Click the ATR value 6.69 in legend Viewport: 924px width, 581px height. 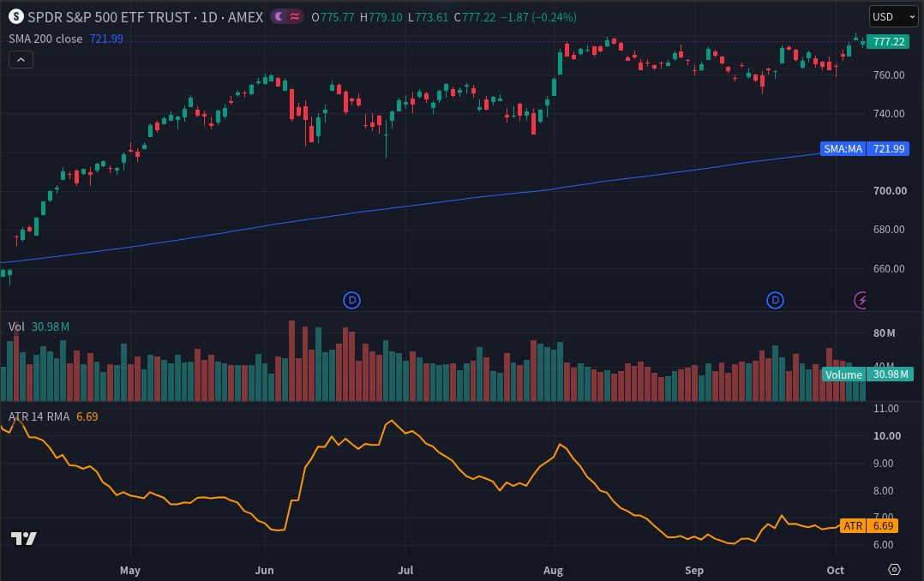coord(87,416)
